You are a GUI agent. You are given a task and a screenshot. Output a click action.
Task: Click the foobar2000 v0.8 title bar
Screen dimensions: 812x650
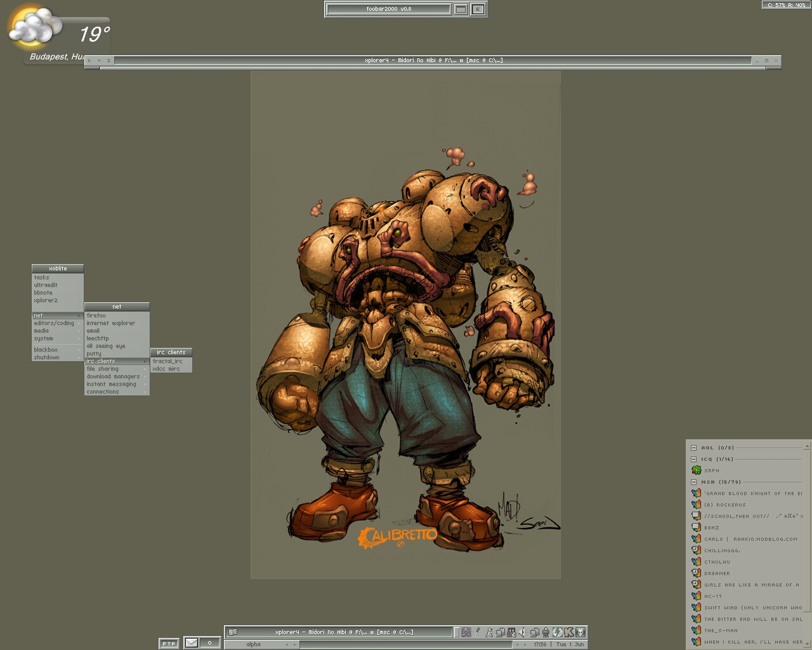point(388,9)
